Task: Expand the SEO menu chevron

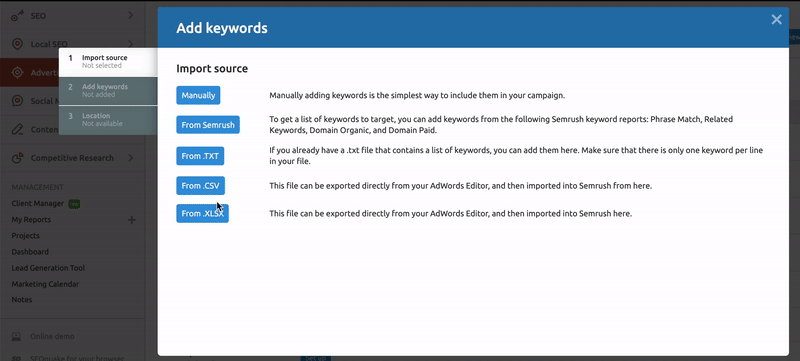Action: [x=131, y=16]
